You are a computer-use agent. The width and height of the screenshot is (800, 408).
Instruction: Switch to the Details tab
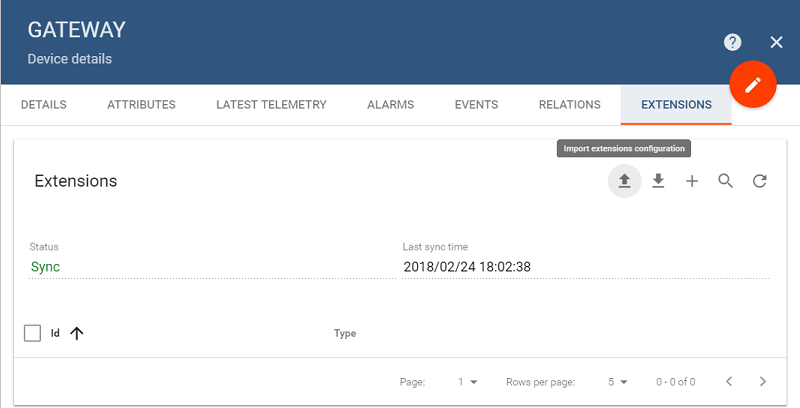pos(44,105)
